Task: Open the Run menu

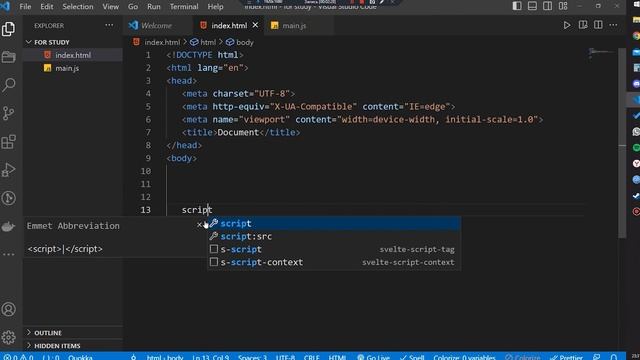Action: tap(154, 7)
